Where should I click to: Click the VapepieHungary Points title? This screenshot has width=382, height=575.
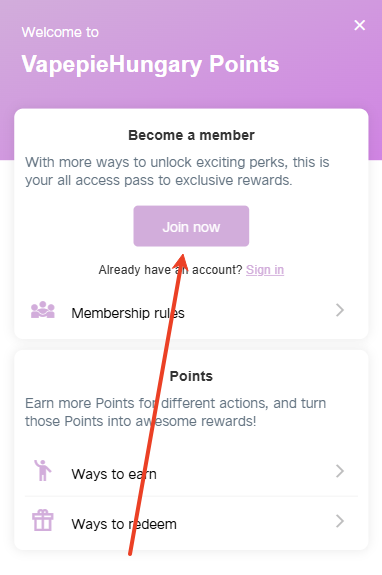click(x=150, y=65)
